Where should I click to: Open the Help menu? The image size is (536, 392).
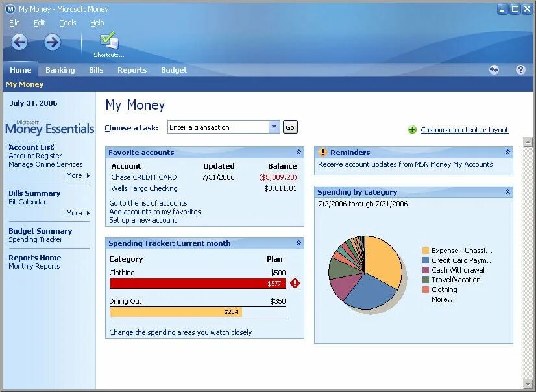pyautogui.click(x=97, y=23)
